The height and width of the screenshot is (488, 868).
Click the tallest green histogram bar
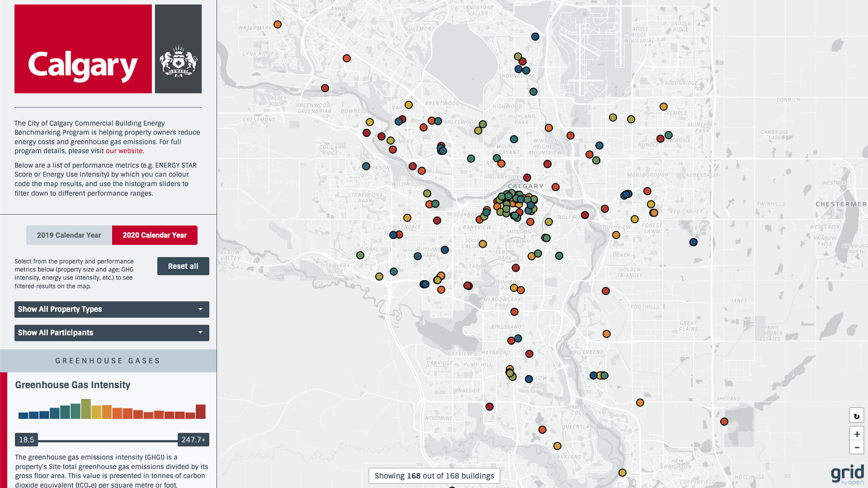pos(86,409)
